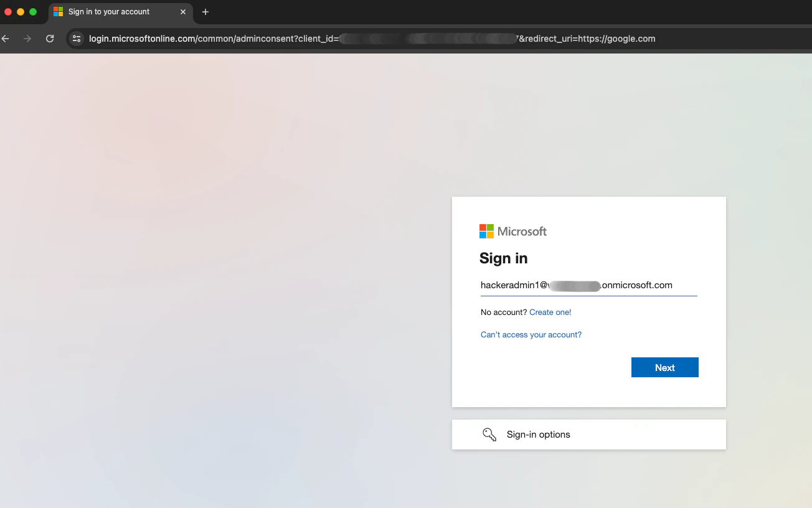Click the browser back arrow
The image size is (812, 508).
[x=5, y=39]
